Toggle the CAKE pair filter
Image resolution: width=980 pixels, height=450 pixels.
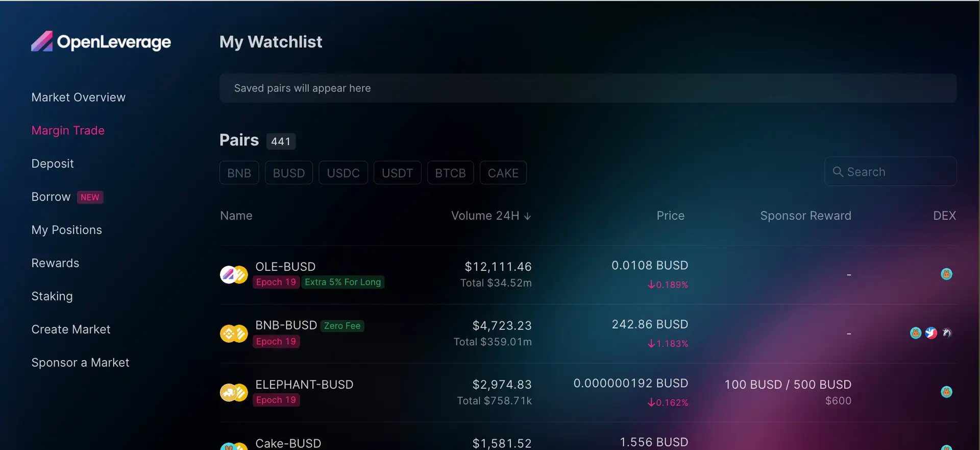pos(503,173)
